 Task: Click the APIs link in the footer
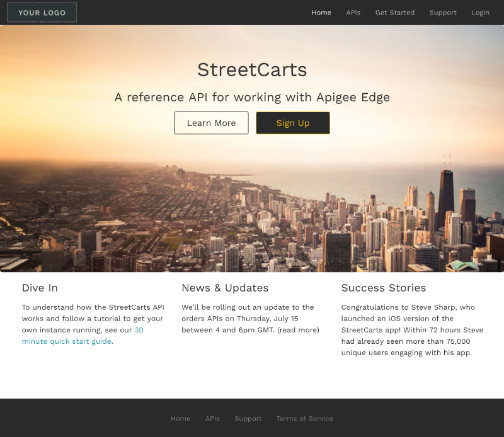pyautogui.click(x=212, y=419)
